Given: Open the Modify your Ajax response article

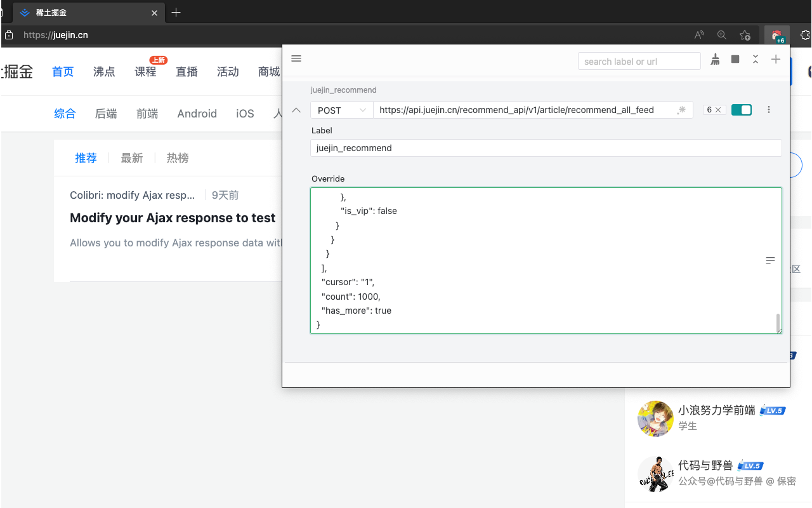Looking at the screenshot, I should click(x=173, y=218).
